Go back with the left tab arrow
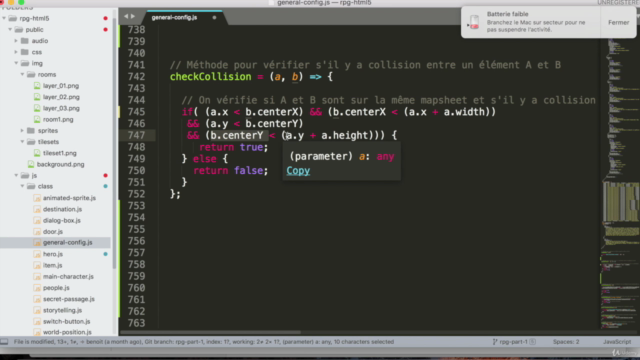This screenshot has width=640, height=360. (126, 16)
